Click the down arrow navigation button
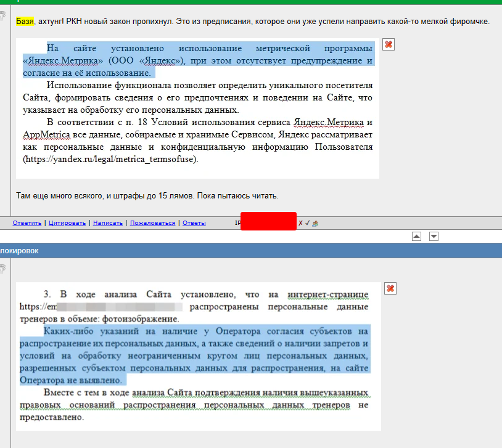 click(x=434, y=237)
